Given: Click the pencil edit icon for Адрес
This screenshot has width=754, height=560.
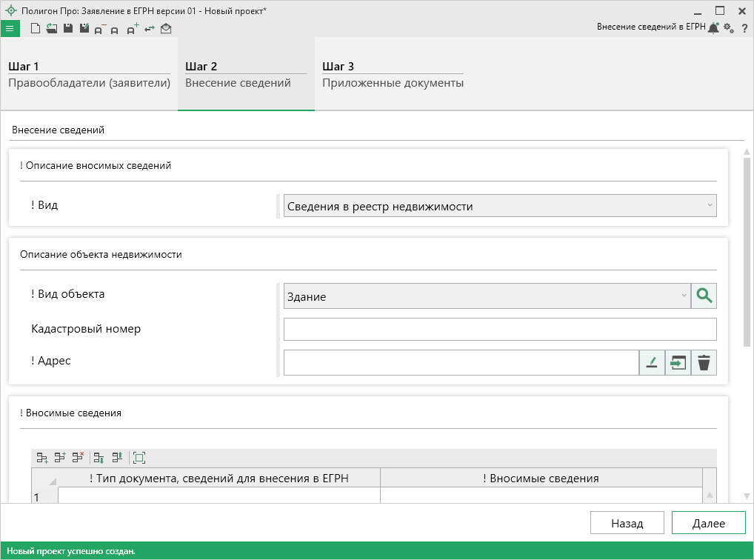Looking at the screenshot, I should point(652,362).
